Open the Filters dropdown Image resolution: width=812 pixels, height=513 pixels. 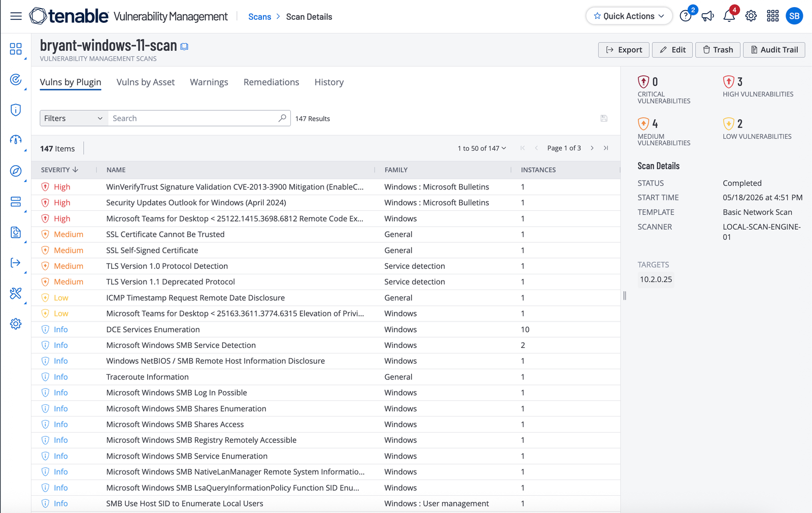(74, 118)
